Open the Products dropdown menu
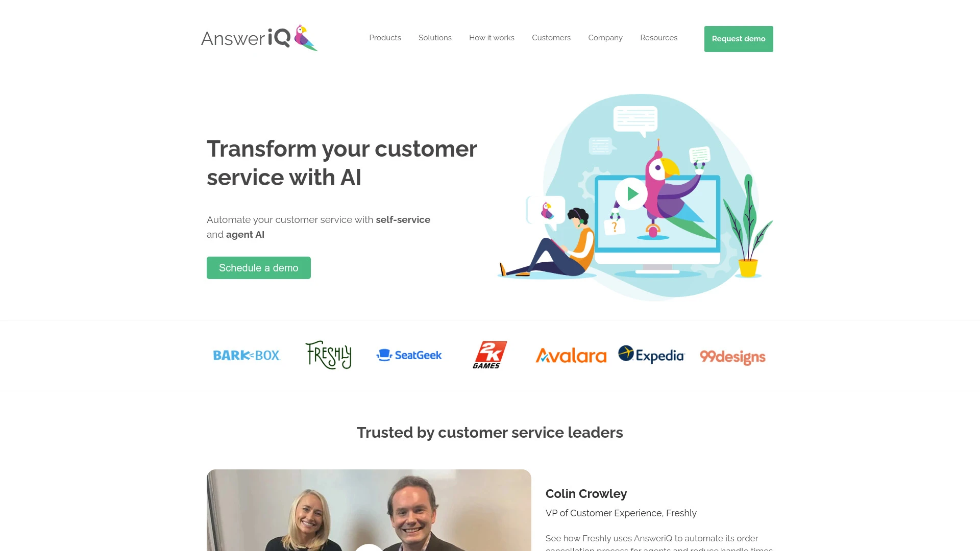980x551 pixels. click(384, 37)
